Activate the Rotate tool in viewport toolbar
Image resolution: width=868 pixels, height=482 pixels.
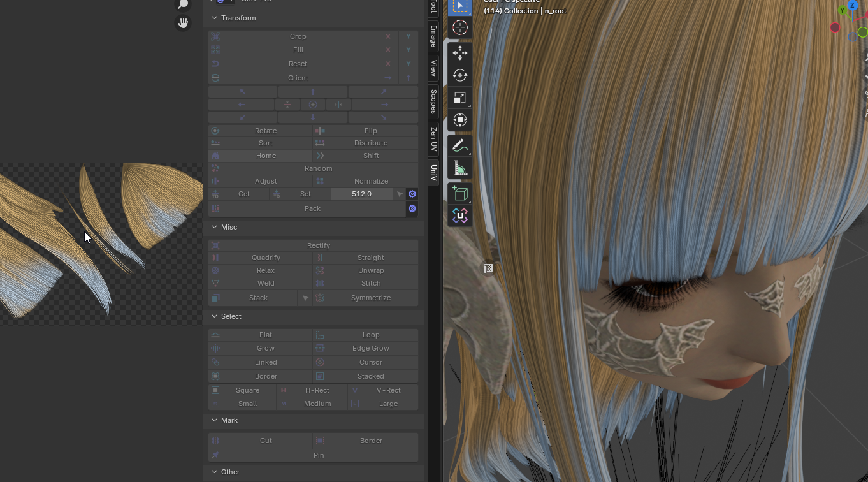(x=459, y=75)
